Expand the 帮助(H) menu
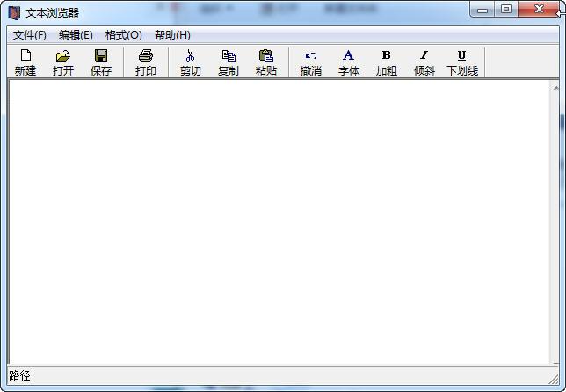This screenshot has height=392, width=566. coord(172,35)
